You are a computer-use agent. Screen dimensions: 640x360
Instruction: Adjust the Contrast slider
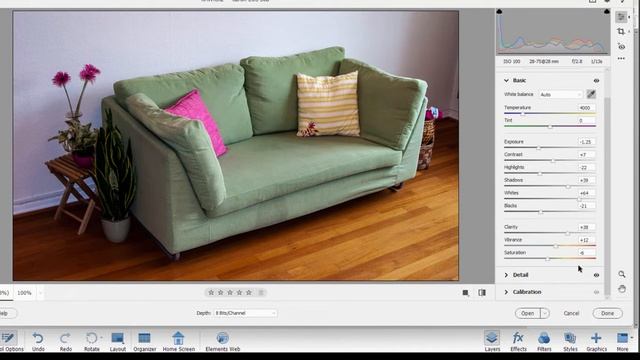pos(553,160)
